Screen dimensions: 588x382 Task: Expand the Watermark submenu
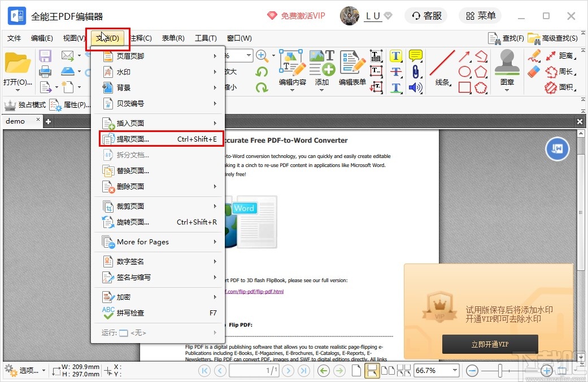159,72
